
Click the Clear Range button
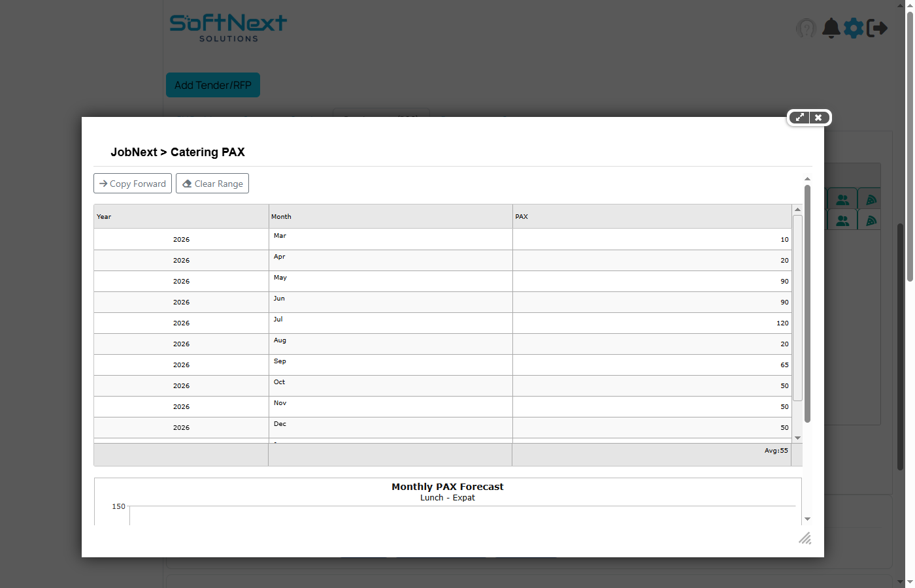click(212, 184)
